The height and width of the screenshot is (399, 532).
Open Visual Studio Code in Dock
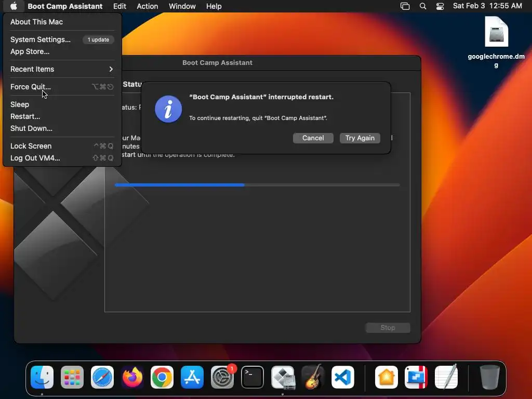pos(343,377)
